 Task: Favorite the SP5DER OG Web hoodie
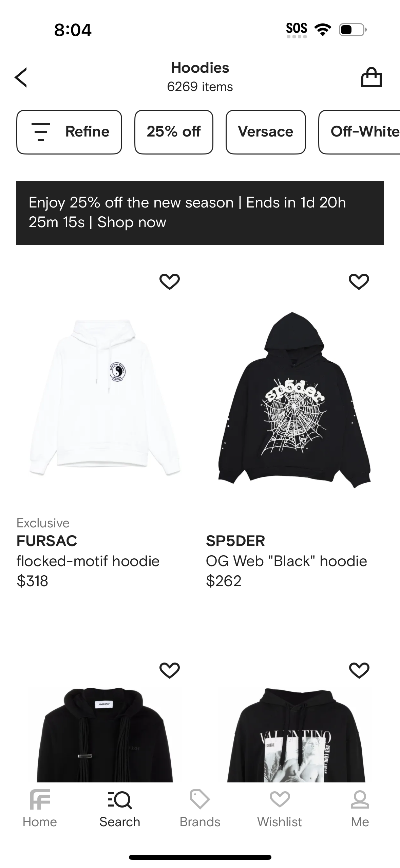click(359, 282)
